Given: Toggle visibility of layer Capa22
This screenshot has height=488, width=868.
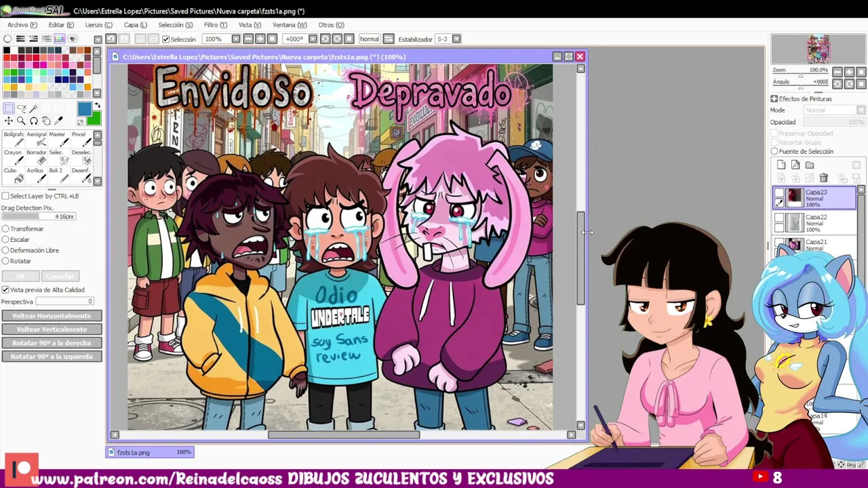Looking at the screenshot, I should tap(779, 218).
